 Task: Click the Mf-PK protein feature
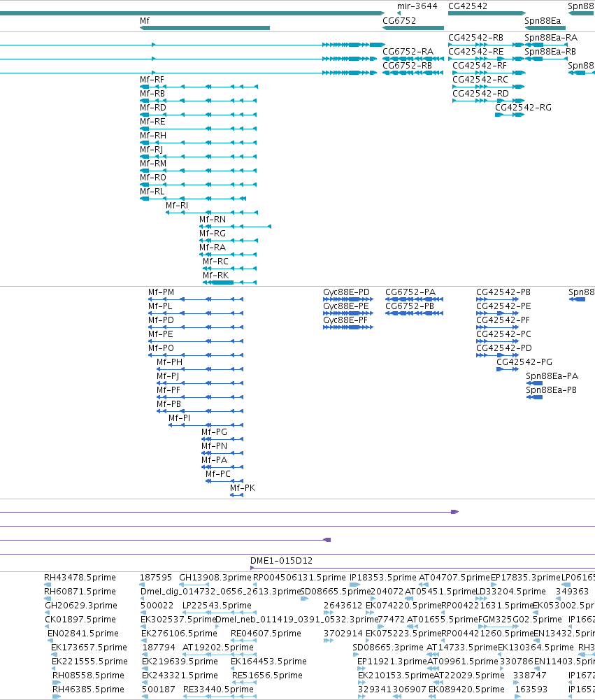[x=236, y=495]
